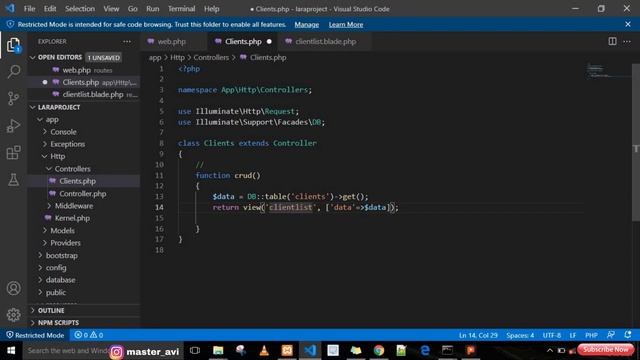Screen dimensions: 640x360
Task: Open the Terminal menu
Action: [x=181, y=9]
